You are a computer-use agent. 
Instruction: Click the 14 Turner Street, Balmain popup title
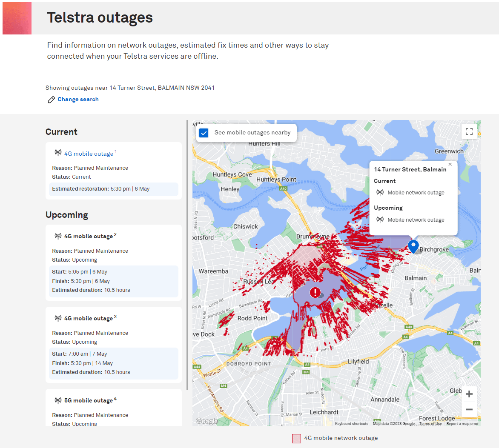click(x=410, y=169)
